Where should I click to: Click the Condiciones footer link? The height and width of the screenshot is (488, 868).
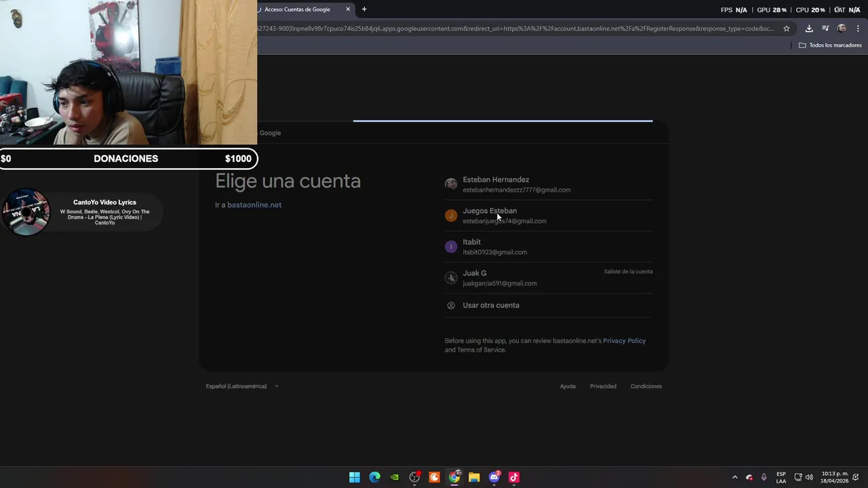pos(646,386)
